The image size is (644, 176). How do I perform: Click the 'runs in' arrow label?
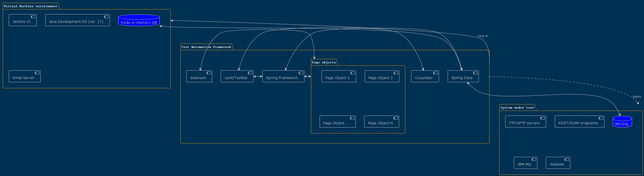483,36
